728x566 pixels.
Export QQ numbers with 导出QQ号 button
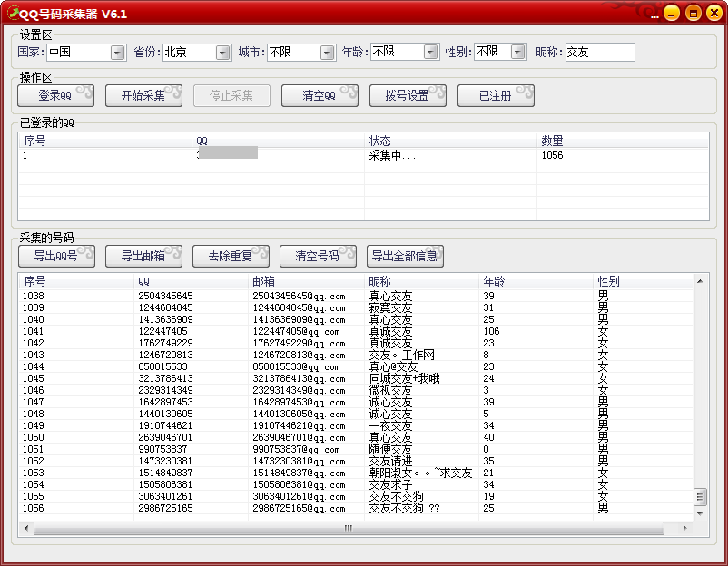coord(56,256)
